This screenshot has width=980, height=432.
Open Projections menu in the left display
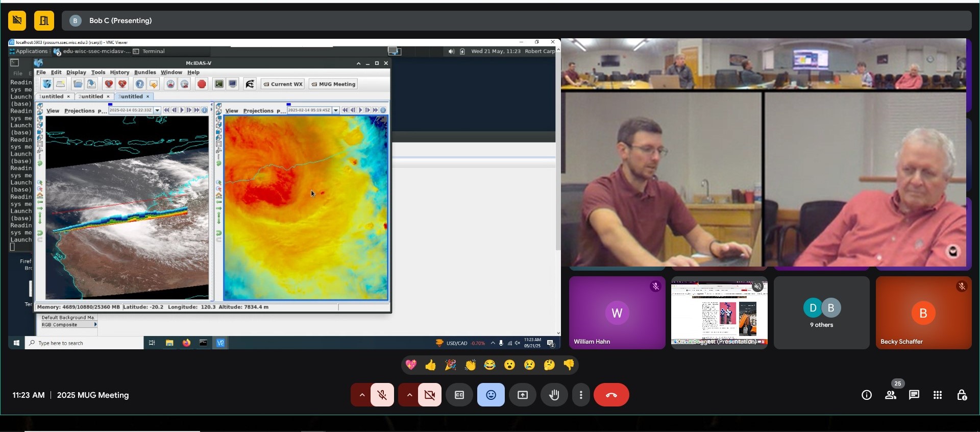(x=79, y=111)
